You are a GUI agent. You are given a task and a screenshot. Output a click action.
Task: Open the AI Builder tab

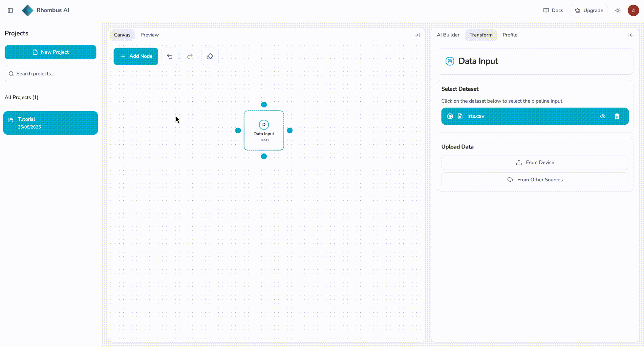tap(448, 35)
